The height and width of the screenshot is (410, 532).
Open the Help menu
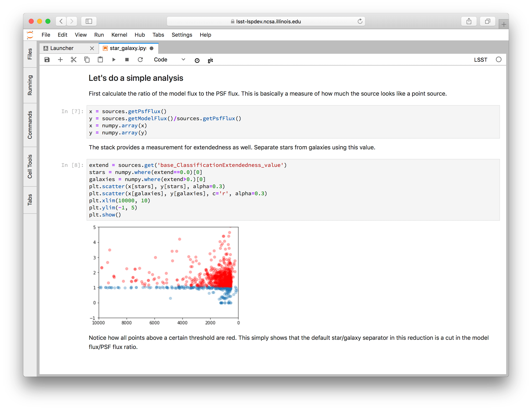pyautogui.click(x=205, y=35)
